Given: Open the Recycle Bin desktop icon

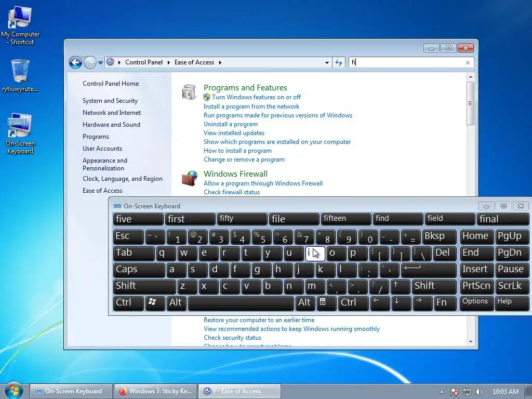Looking at the screenshot, I should coord(20,75).
